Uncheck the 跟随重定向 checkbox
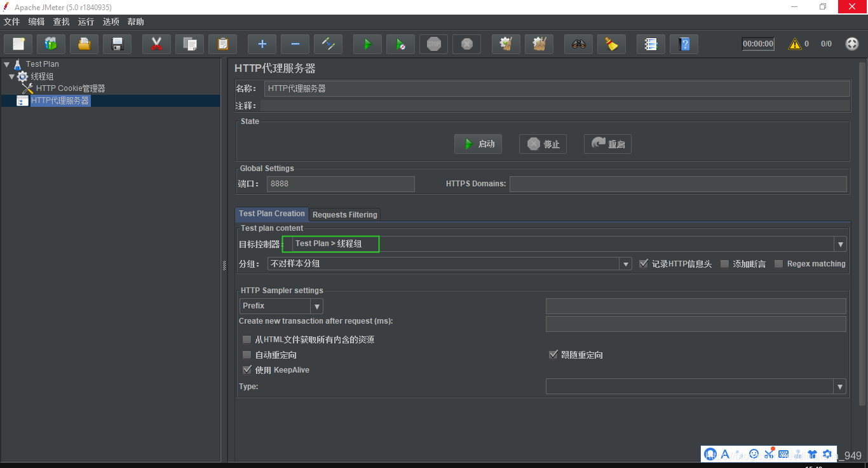868x468 pixels. [x=553, y=355]
